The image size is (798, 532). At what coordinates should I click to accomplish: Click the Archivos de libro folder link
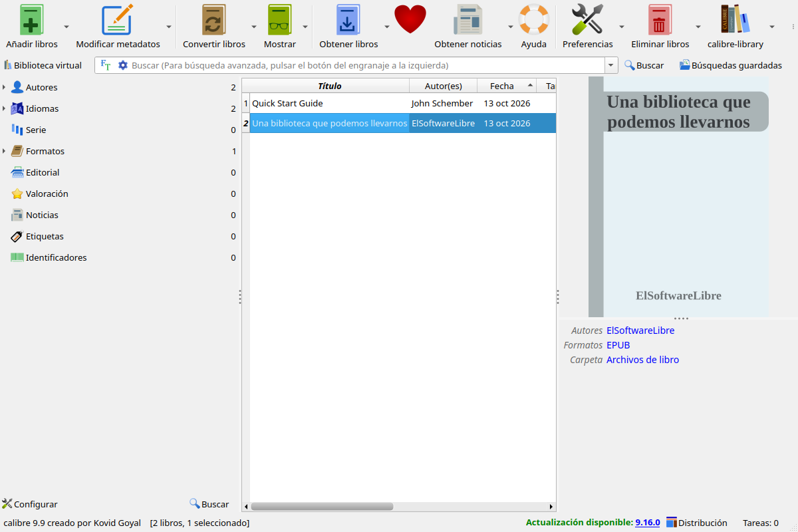(x=643, y=360)
